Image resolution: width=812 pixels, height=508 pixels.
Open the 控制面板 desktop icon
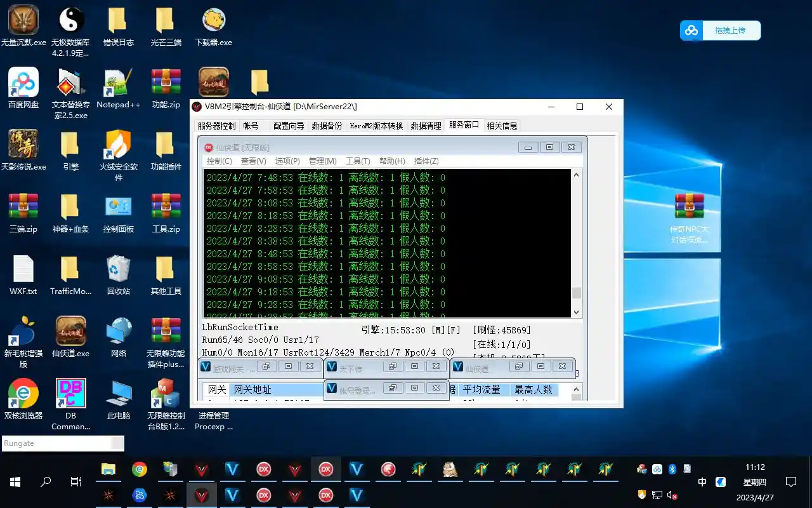pyautogui.click(x=119, y=213)
